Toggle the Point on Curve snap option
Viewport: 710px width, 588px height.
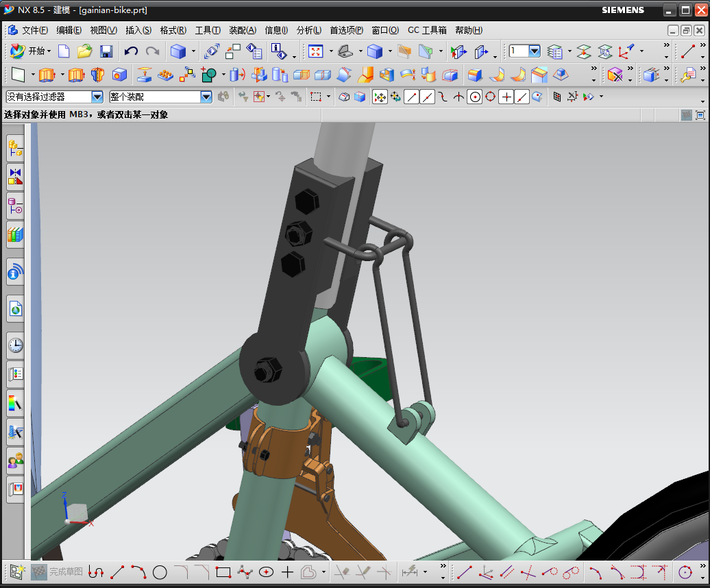(522, 97)
